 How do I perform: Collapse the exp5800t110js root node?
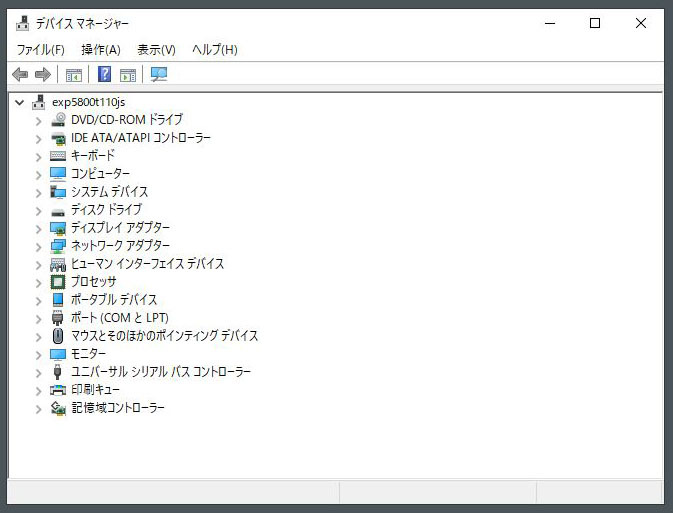click(20, 103)
